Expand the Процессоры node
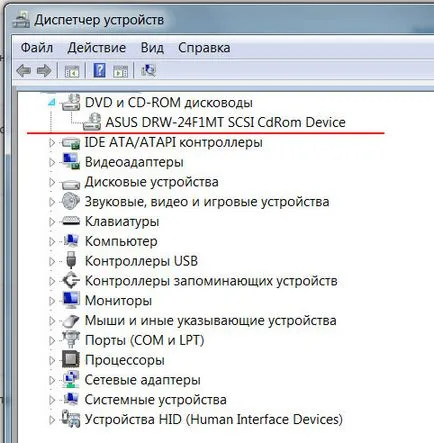 point(52,360)
